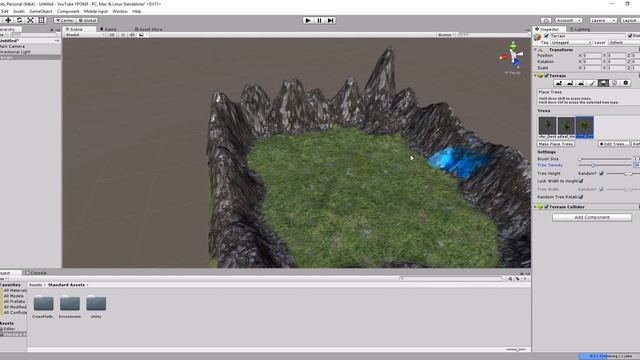
Task: Click the scene orientation gizmo
Action: pyautogui.click(x=513, y=56)
